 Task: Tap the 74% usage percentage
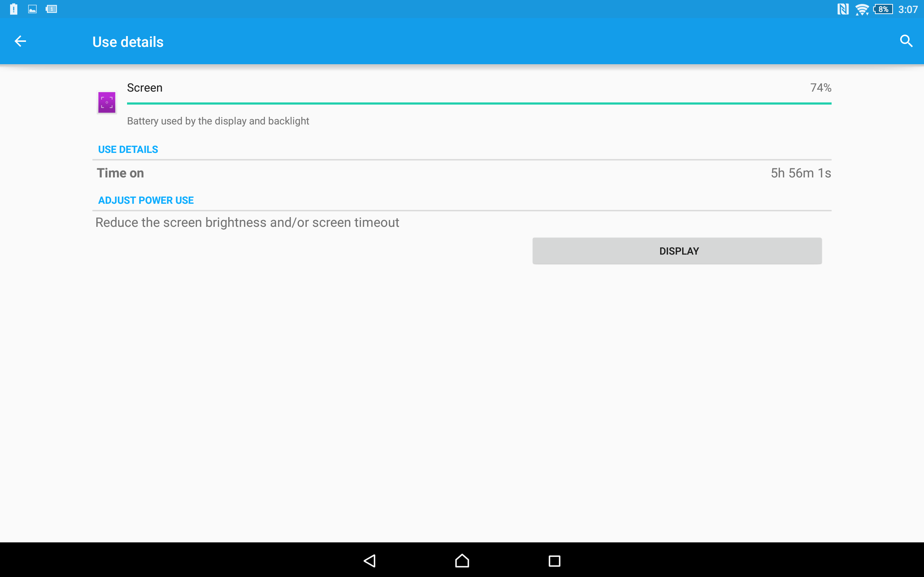tap(820, 88)
